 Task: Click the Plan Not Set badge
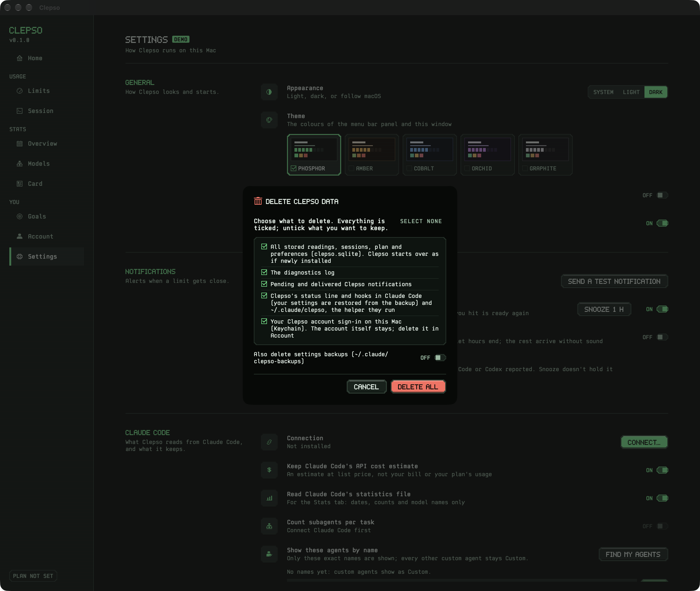[x=33, y=576]
